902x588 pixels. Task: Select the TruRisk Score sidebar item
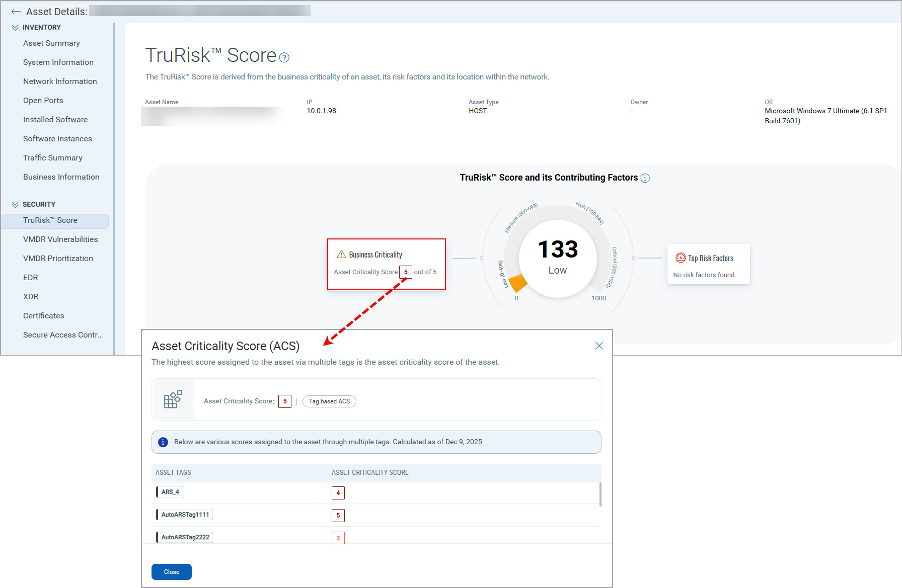tap(55, 221)
